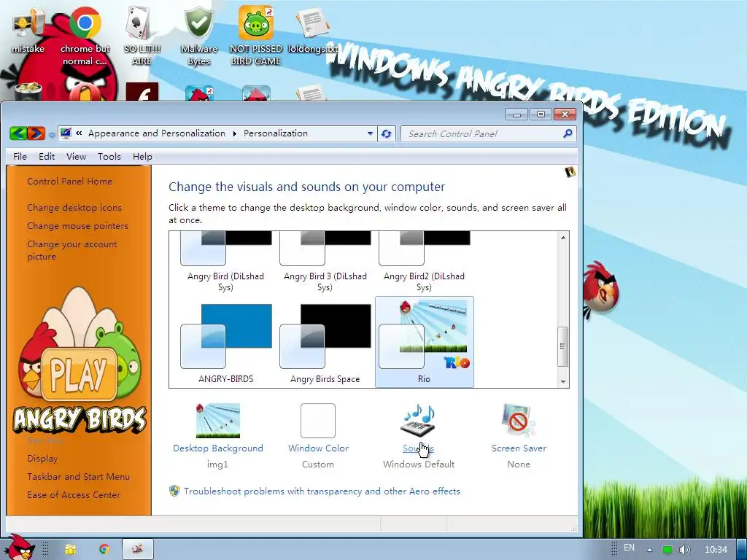Viewport: 747px width, 560px height.
Task: Open the Angry Bird Start button
Action: coord(18,548)
